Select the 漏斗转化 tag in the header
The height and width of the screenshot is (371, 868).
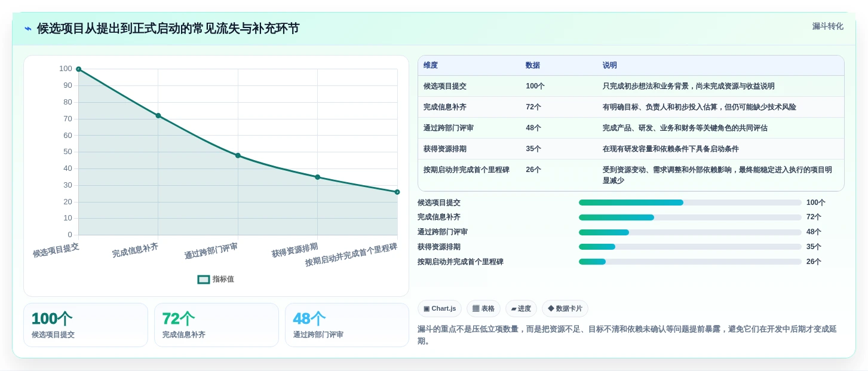click(827, 26)
